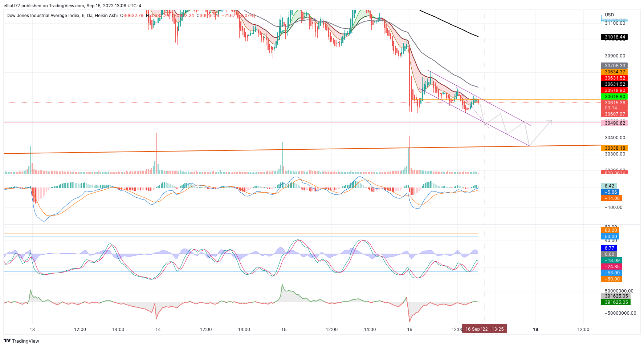644x347 pixels.
Task: Select the open value O30632.79 in the legend
Action: 132,16
